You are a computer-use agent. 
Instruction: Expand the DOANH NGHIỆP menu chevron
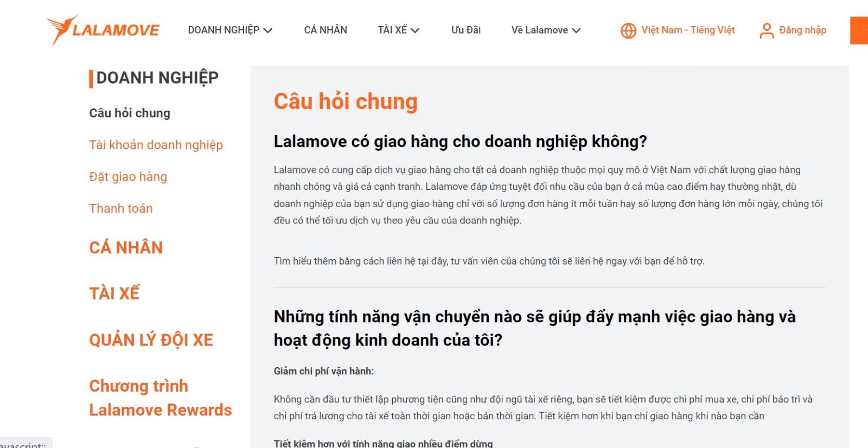pos(267,30)
